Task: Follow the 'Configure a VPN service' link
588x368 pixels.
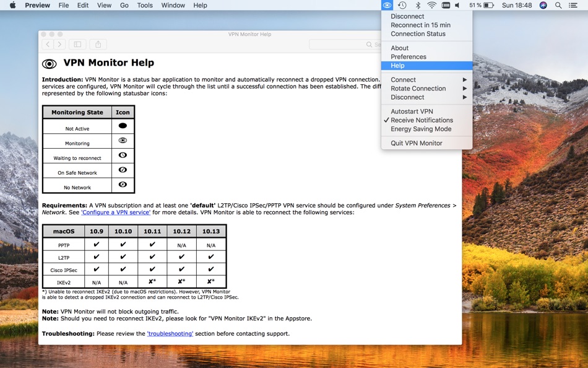Action: pos(116,212)
